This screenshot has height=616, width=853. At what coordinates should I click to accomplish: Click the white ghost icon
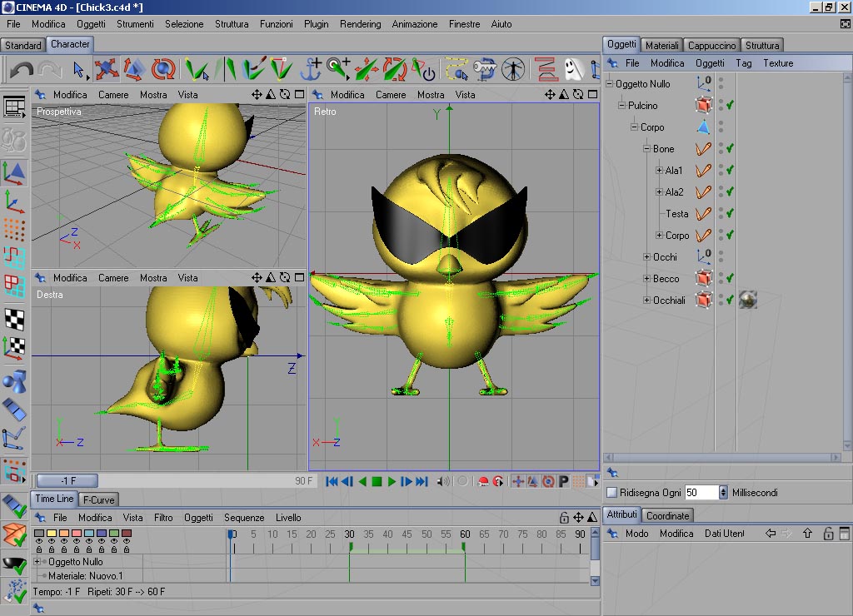[x=574, y=69]
